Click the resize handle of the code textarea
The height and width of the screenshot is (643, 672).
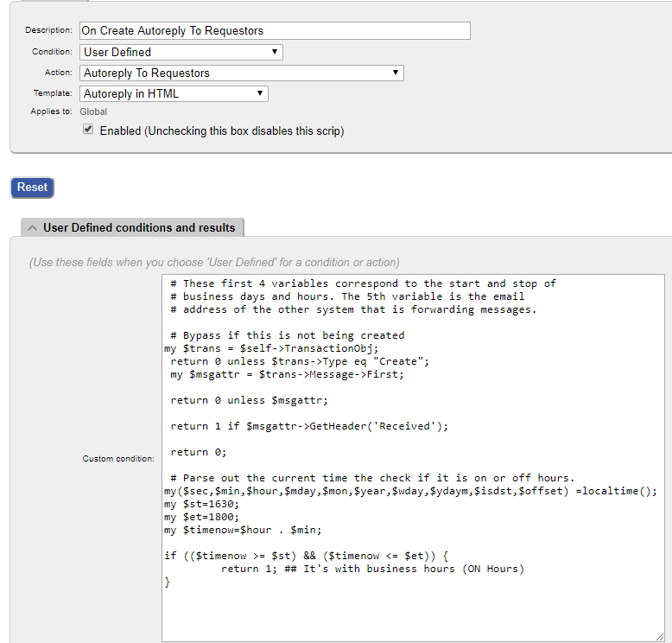tap(660, 637)
